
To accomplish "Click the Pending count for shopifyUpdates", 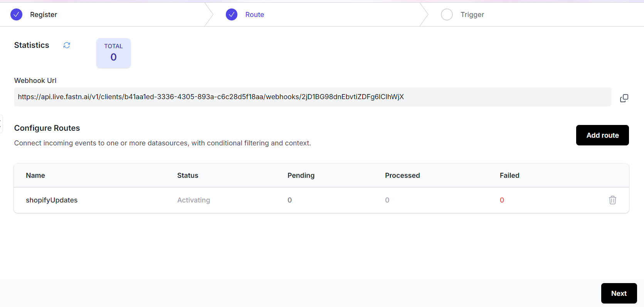I will (290, 200).
